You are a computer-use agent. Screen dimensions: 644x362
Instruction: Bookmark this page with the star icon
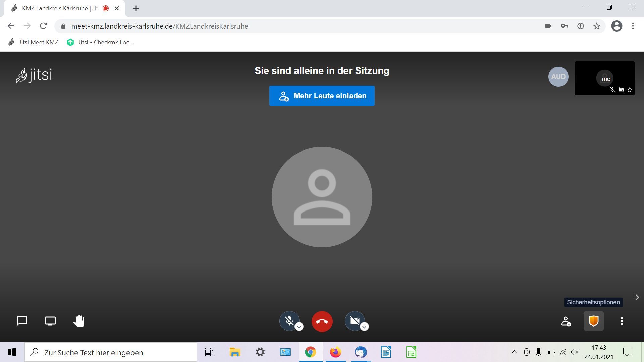click(596, 26)
